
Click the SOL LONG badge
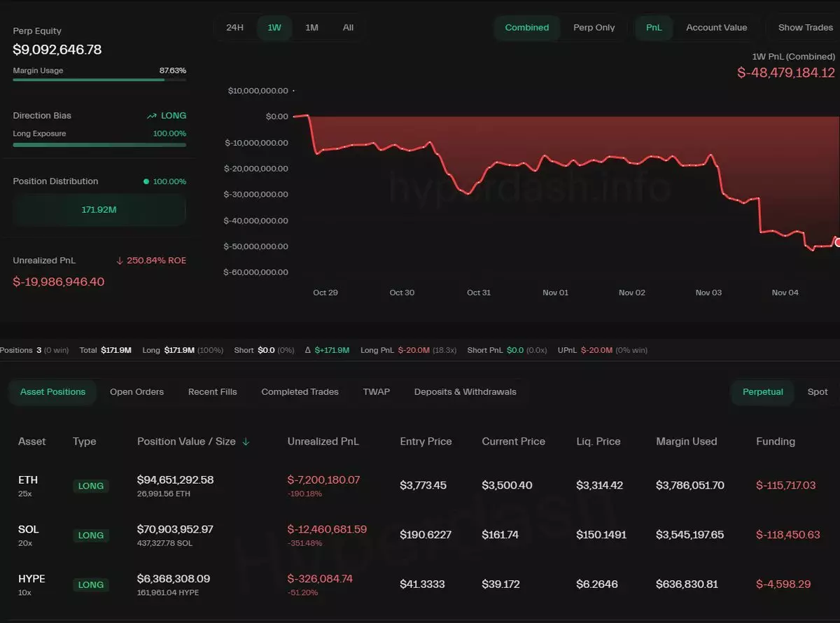tap(91, 535)
